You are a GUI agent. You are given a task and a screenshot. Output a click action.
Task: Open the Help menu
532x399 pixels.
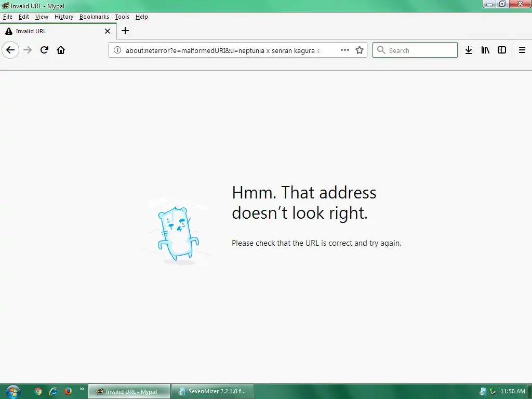(141, 17)
